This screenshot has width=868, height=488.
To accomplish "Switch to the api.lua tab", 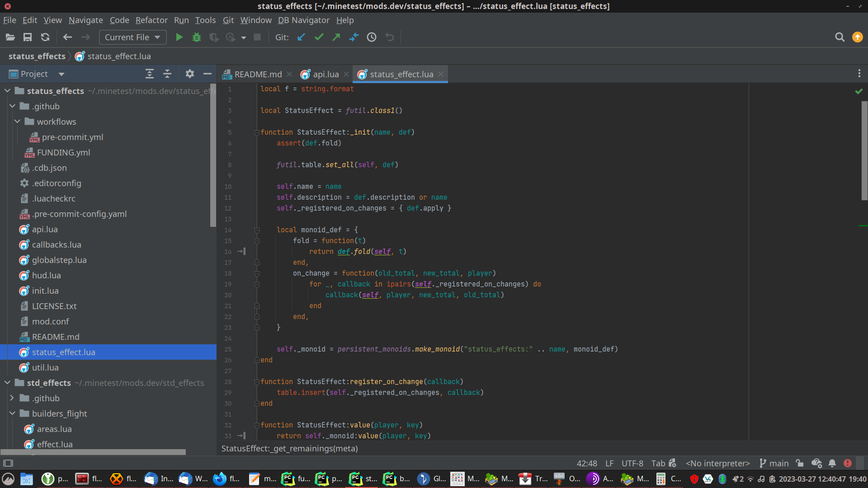I will point(325,75).
